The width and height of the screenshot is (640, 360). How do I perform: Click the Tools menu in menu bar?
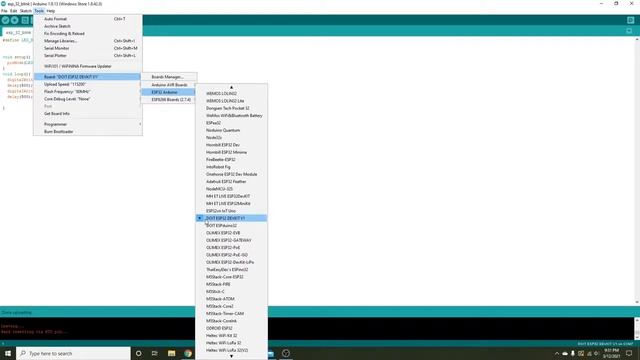tap(39, 11)
